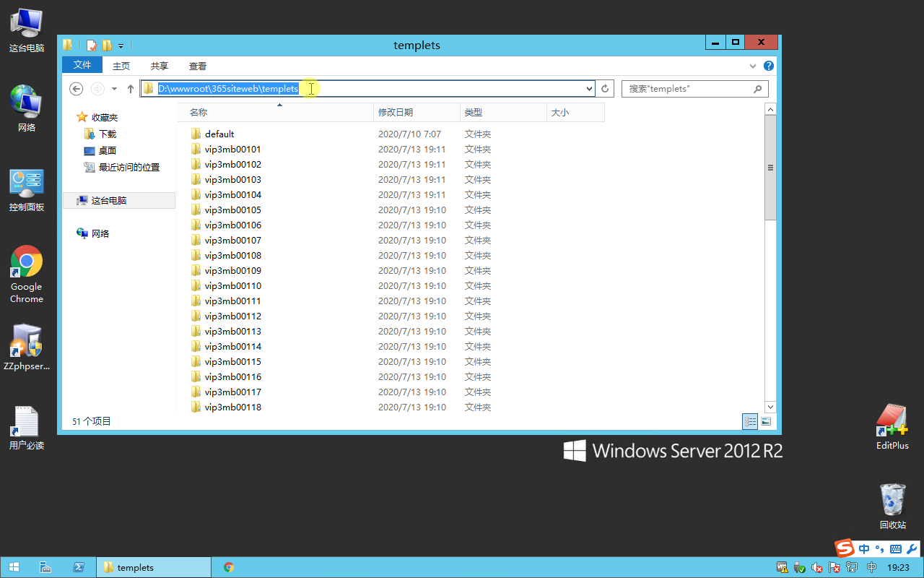Click New Folder icon in quick access toolbar
This screenshot has height=578, width=924.
pyautogui.click(x=107, y=46)
